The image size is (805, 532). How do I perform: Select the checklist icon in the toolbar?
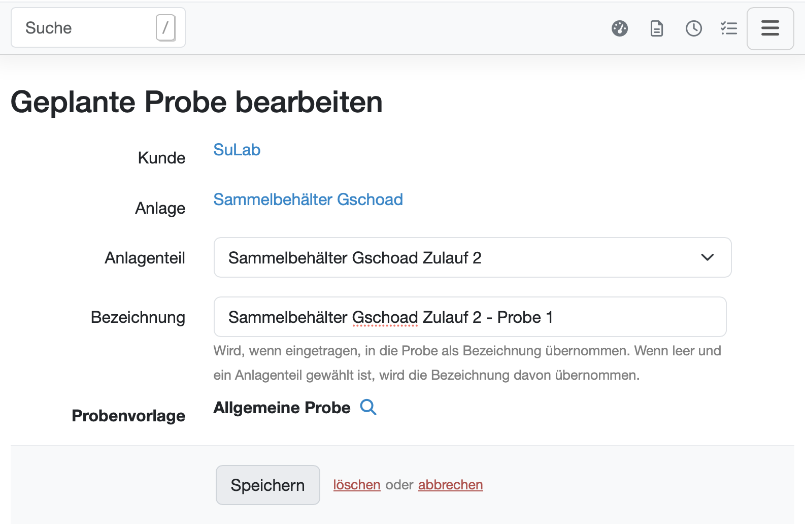point(729,28)
